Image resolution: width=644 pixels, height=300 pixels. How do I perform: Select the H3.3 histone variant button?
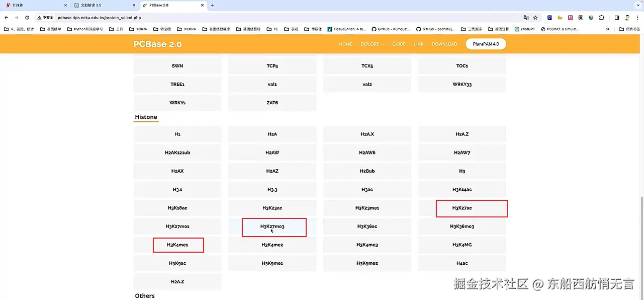[x=272, y=190]
